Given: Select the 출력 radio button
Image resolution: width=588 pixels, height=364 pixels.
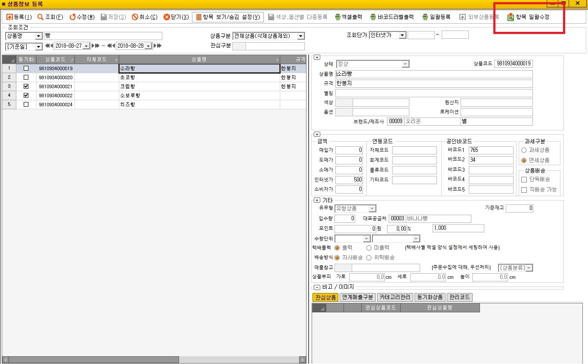Looking at the screenshot, I should [x=337, y=247].
